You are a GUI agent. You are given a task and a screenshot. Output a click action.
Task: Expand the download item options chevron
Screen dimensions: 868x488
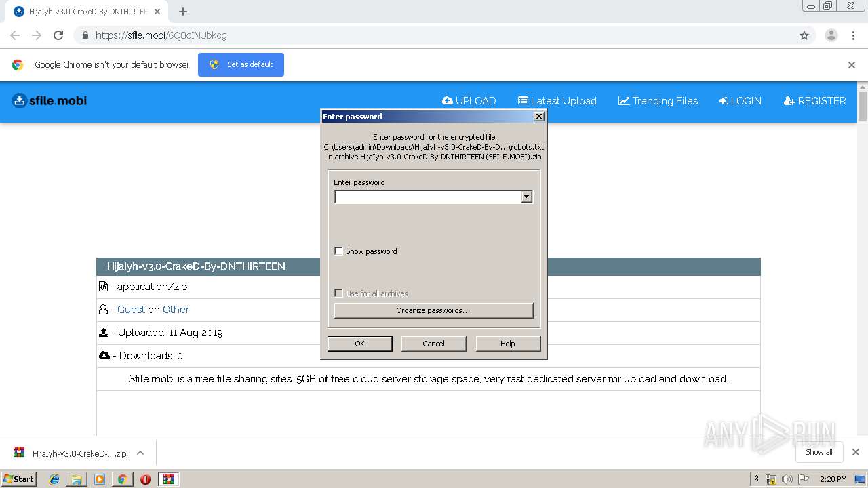(140, 453)
